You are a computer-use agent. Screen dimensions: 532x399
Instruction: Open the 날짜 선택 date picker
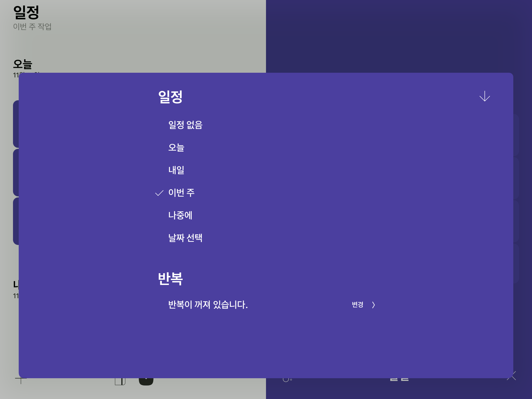pos(185,238)
